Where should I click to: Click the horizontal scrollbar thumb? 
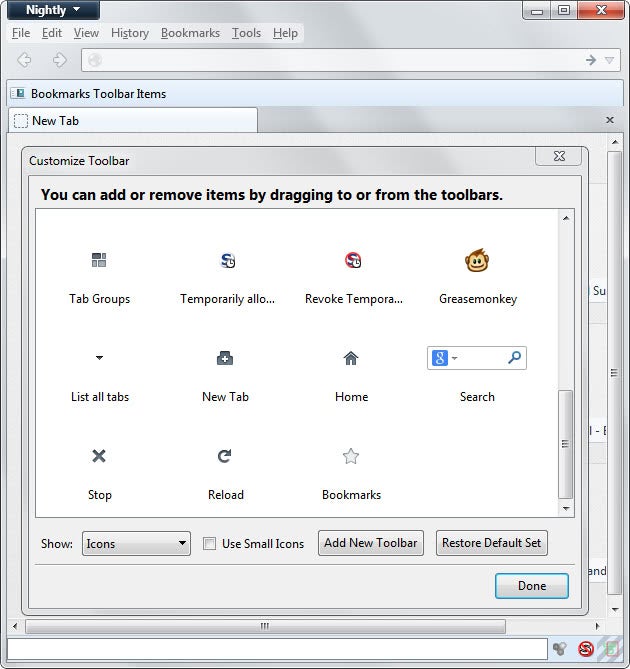point(265,626)
